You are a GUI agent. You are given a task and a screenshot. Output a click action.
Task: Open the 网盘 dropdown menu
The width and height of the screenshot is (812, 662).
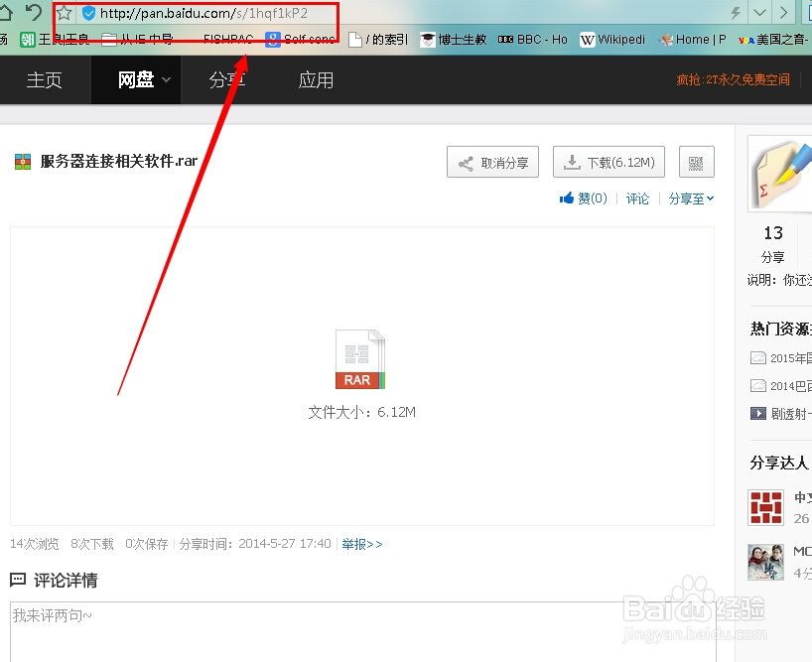136,80
